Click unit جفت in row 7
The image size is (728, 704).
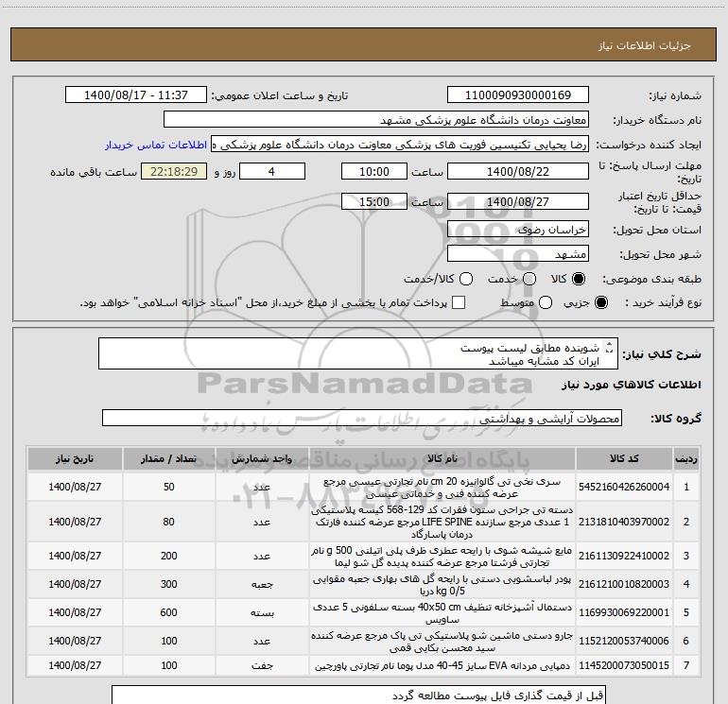(x=262, y=665)
